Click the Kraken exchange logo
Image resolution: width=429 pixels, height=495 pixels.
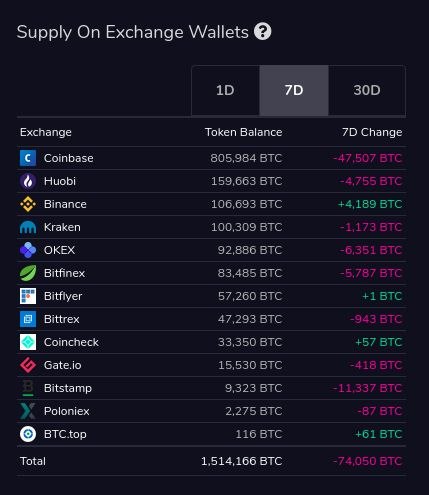[x=28, y=227]
